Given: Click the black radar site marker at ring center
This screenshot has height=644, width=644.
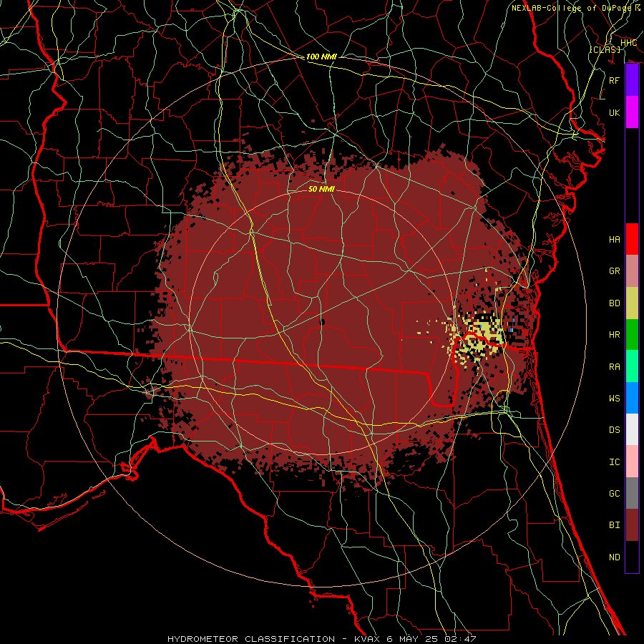Looking at the screenshot, I should coord(322,323).
